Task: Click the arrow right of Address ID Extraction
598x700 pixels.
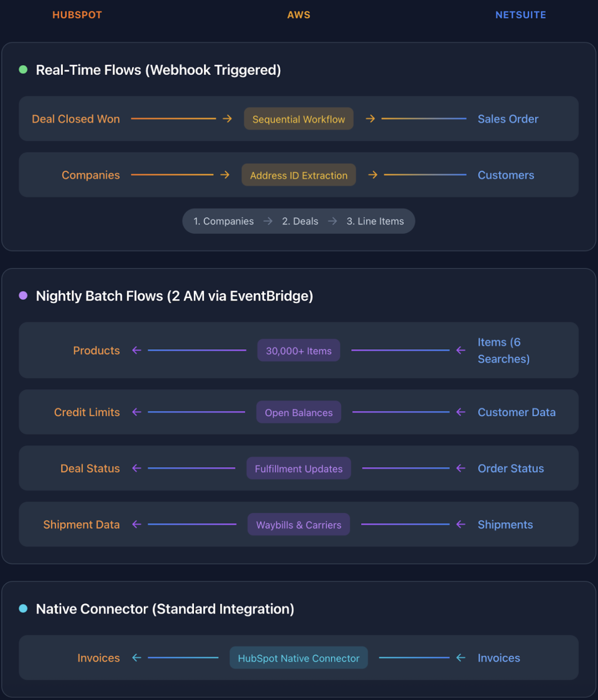Action: pos(373,175)
